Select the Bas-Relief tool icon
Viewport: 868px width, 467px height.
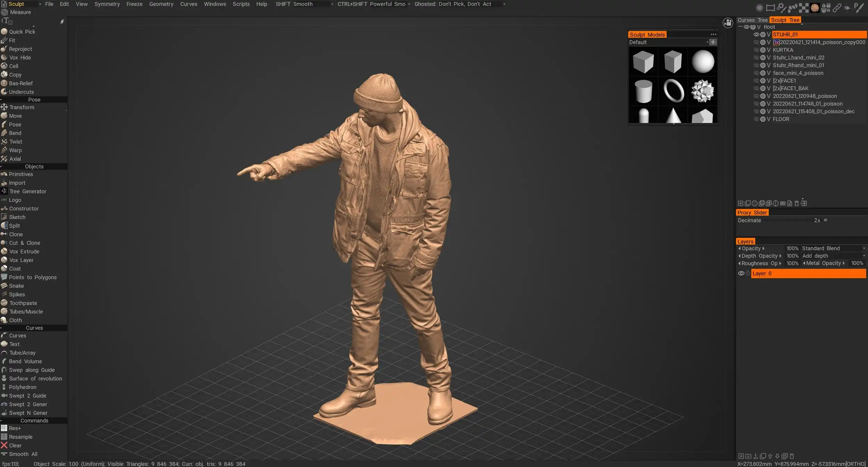(x=4, y=83)
